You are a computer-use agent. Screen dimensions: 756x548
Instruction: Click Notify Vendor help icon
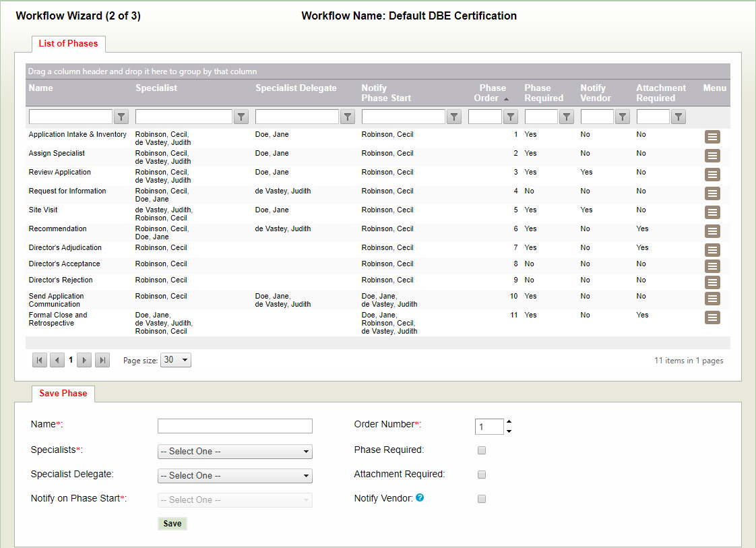[x=420, y=498]
